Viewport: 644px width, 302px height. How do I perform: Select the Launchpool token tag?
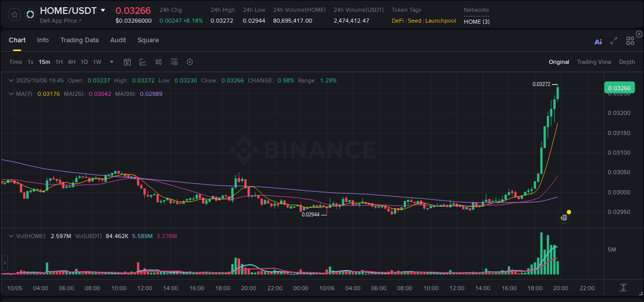[440, 21]
